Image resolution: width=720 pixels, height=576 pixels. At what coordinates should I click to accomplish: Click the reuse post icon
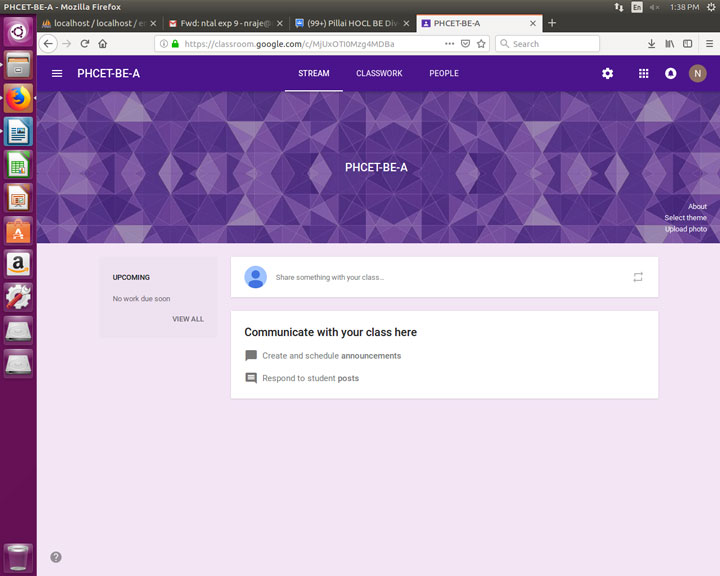coord(638,277)
